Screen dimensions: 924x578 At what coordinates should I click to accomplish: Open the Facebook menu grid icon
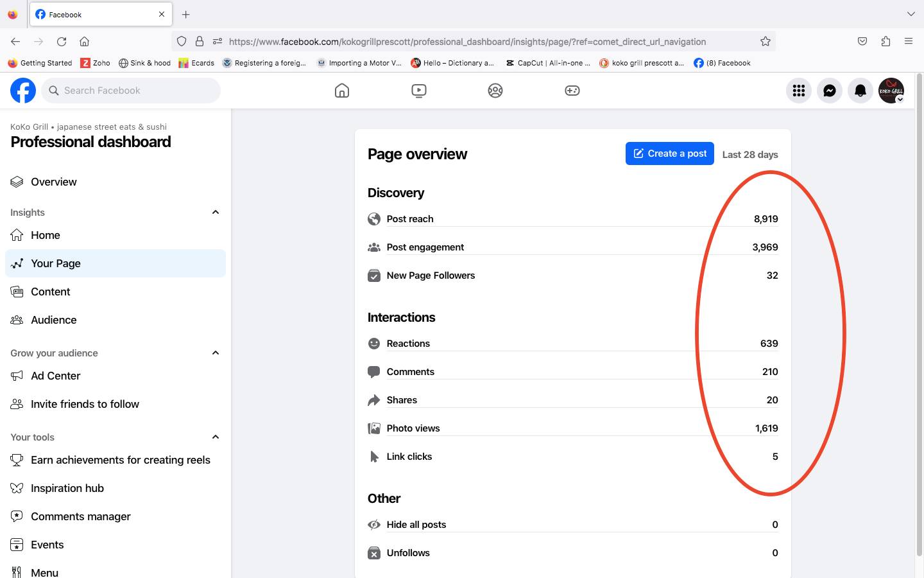click(x=798, y=91)
